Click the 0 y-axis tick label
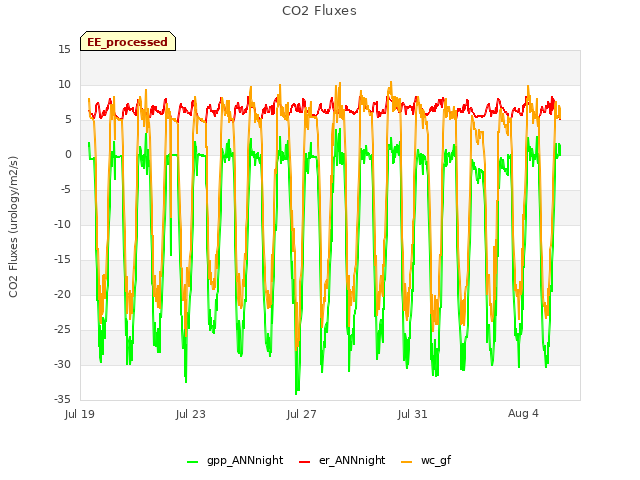640x480 pixels. (68, 154)
